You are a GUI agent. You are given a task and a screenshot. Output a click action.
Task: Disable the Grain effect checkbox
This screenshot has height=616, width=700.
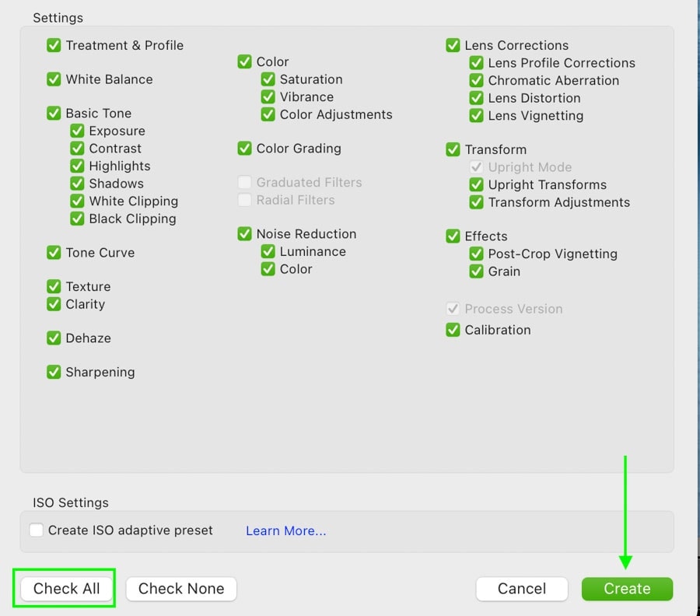click(x=476, y=271)
